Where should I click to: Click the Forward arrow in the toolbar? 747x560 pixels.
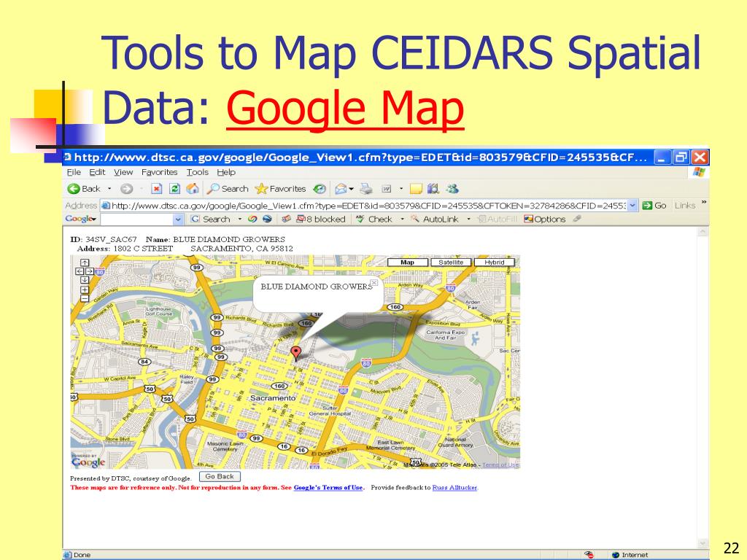point(126,189)
